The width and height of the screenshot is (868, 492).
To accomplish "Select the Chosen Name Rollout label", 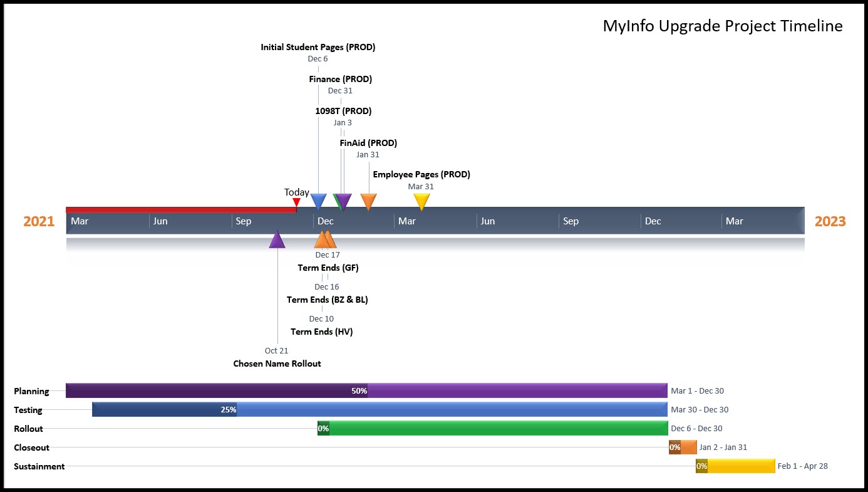I will coord(277,364).
